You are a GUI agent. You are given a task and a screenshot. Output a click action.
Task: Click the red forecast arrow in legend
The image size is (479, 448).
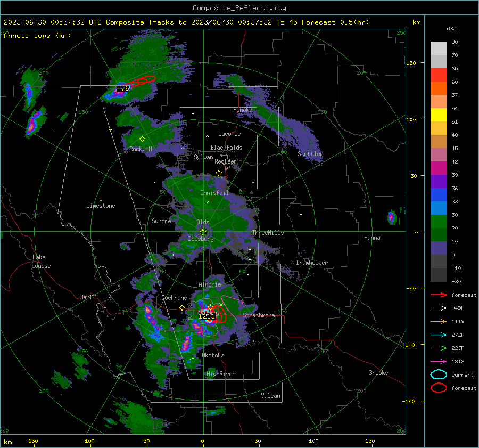[x=439, y=295]
